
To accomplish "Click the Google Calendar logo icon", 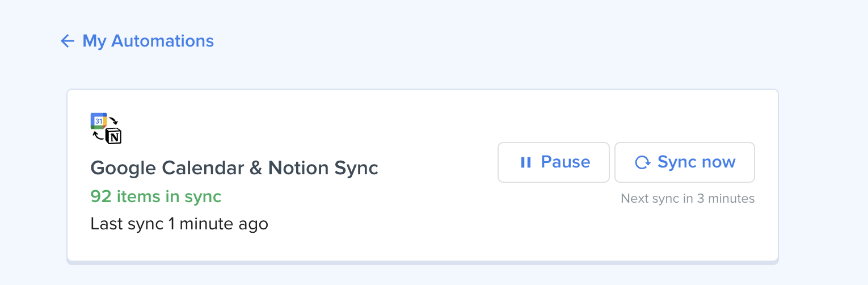I will click(99, 121).
